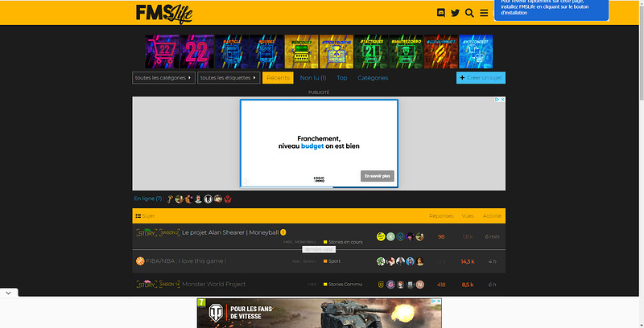
Task: Open the first online user avatar (hammer)
Action: (x=170, y=199)
